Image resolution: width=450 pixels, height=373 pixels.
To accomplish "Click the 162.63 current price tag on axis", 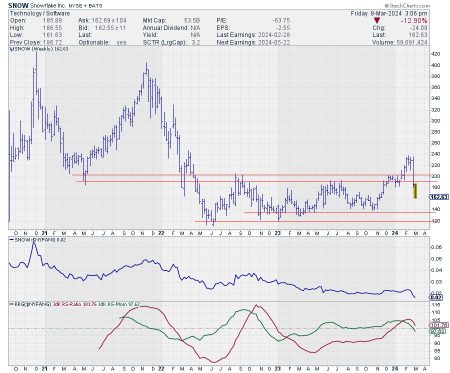I will 439,197.
